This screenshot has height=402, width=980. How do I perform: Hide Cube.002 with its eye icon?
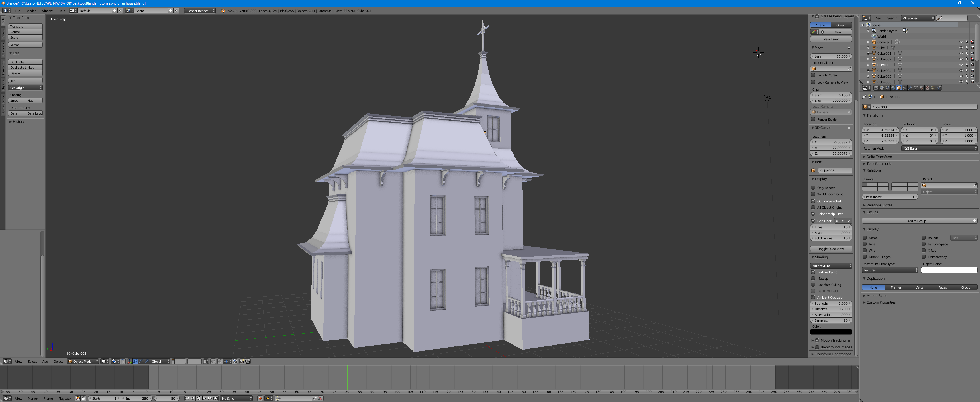[x=961, y=59]
